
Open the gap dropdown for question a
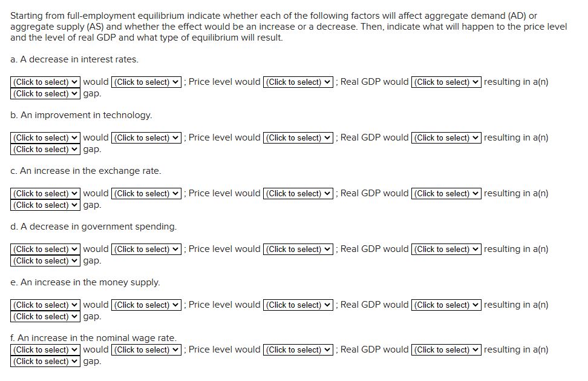coord(45,94)
